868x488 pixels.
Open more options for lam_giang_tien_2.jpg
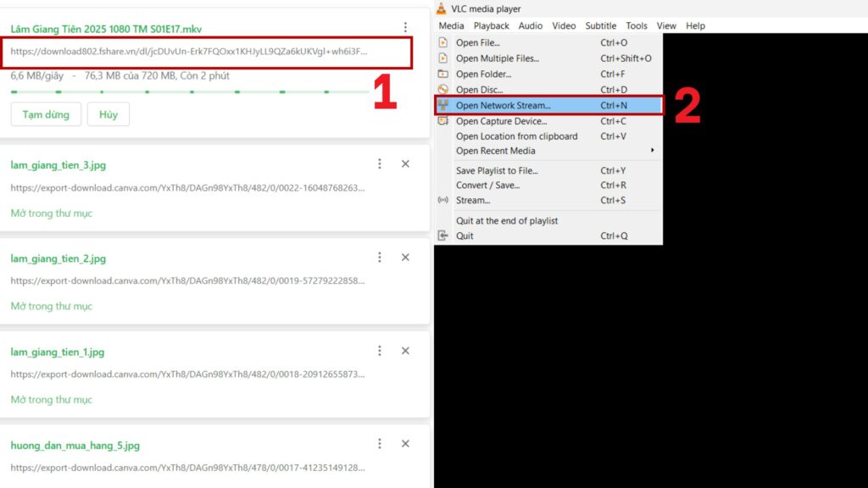(380, 258)
